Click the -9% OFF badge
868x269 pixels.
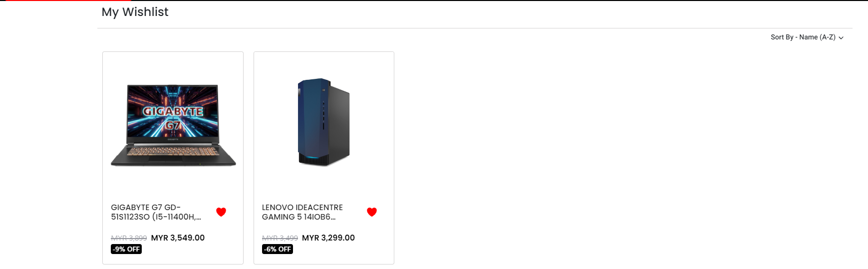click(x=126, y=249)
